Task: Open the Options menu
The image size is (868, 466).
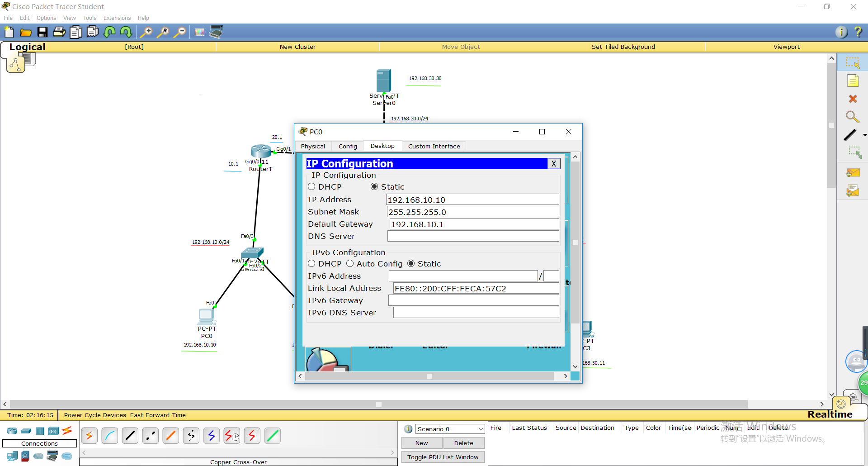Action: pyautogui.click(x=46, y=18)
